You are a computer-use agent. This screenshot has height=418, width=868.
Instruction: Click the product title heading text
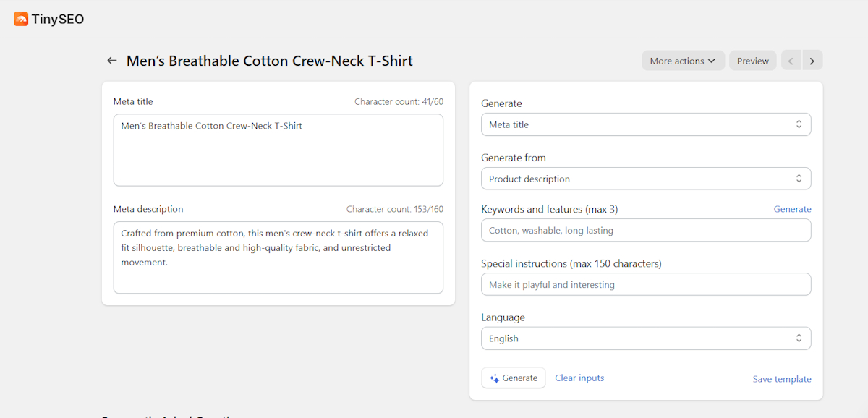[x=269, y=61]
